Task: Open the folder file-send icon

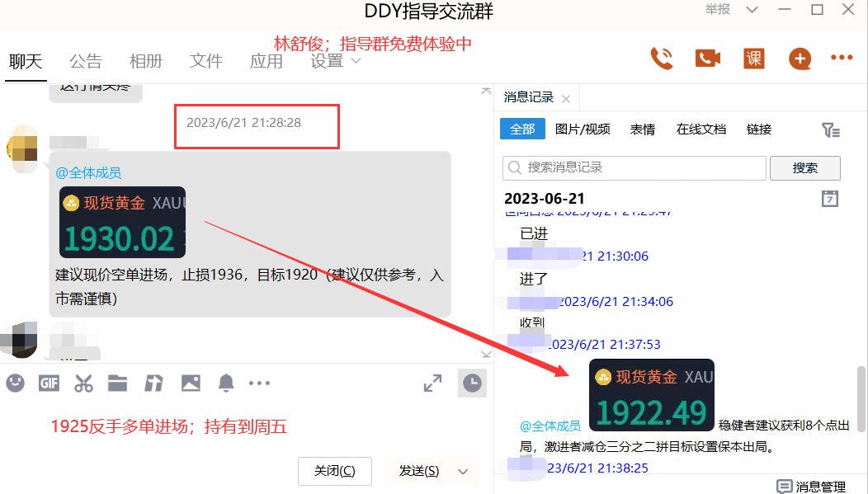Action: pyautogui.click(x=117, y=383)
